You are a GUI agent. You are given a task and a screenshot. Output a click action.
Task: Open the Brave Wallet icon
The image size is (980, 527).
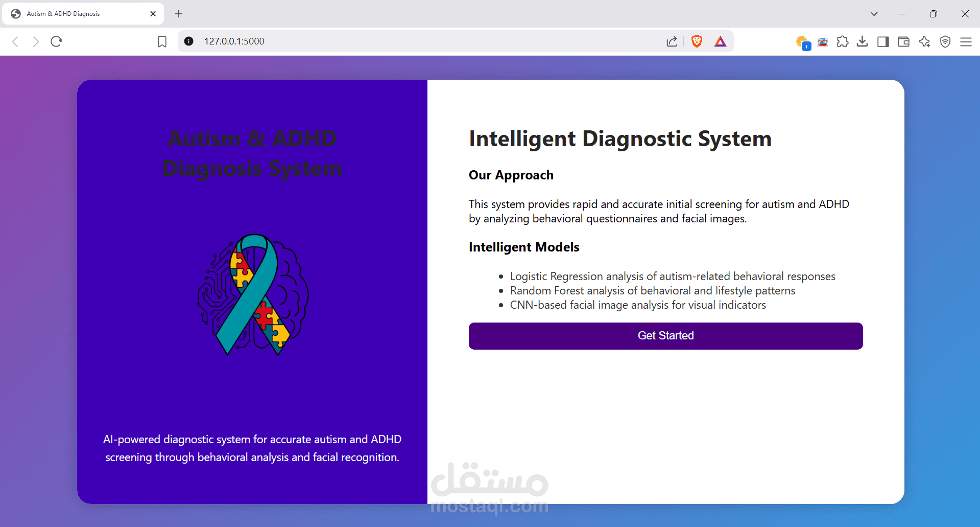[903, 41]
